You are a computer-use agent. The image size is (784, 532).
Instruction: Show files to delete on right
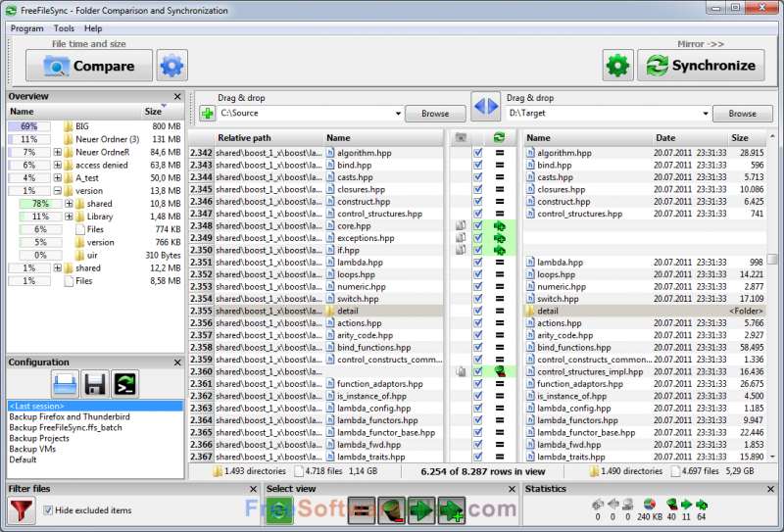[391, 510]
